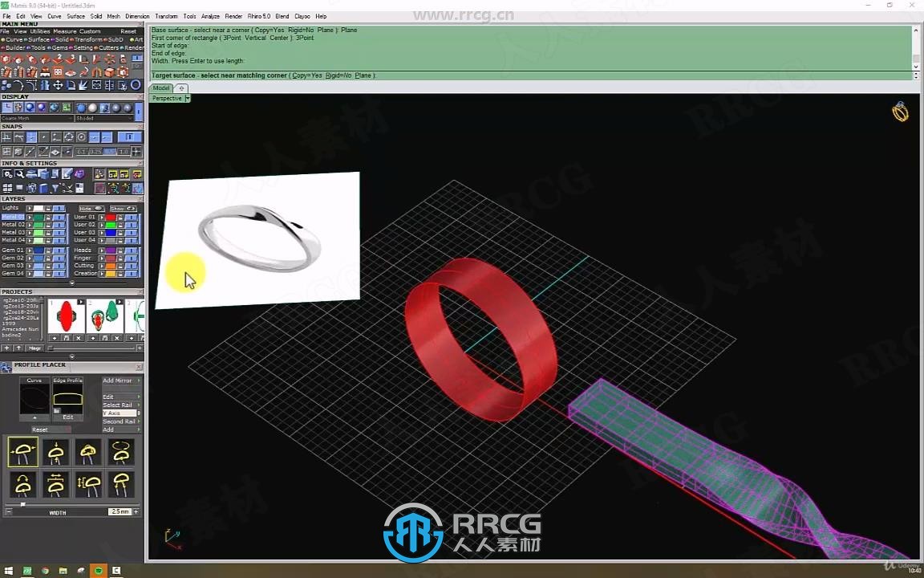Click the Creation yellow color swatch

(x=110, y=274)
